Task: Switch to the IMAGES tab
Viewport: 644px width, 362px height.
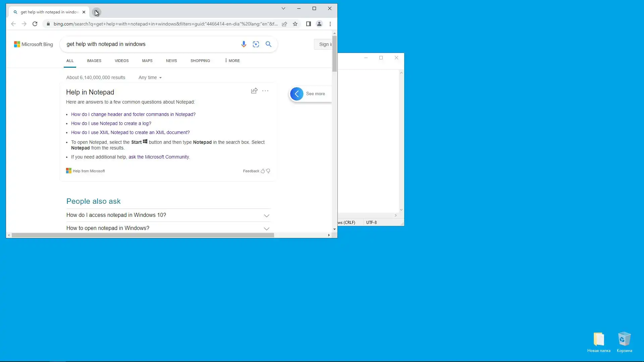Action: (x=94, y=61)
